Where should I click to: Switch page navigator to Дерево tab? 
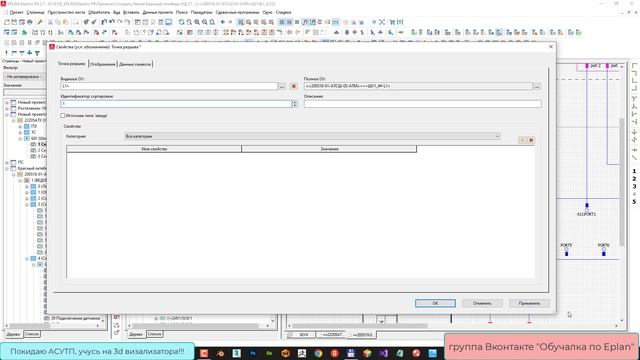[13, 334]
